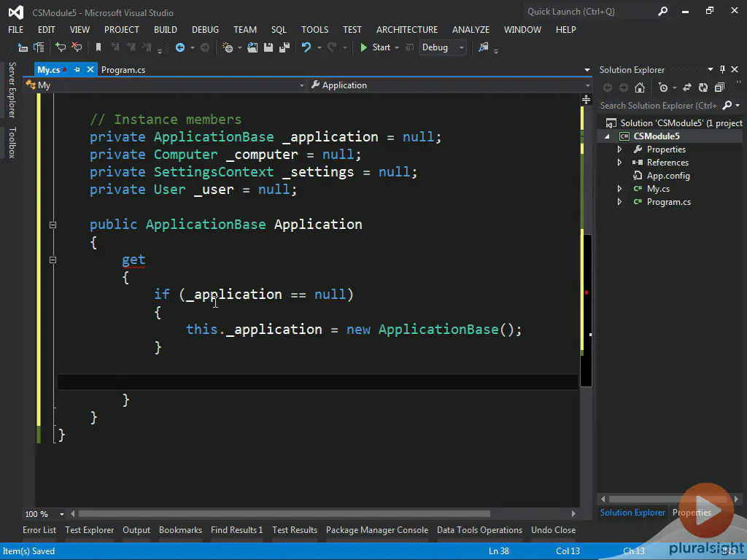Image resolution: width=747 pixels, height=560 pixels.
Task: Click Refresh icon in Solution Explorer
Action: [703, 87]
